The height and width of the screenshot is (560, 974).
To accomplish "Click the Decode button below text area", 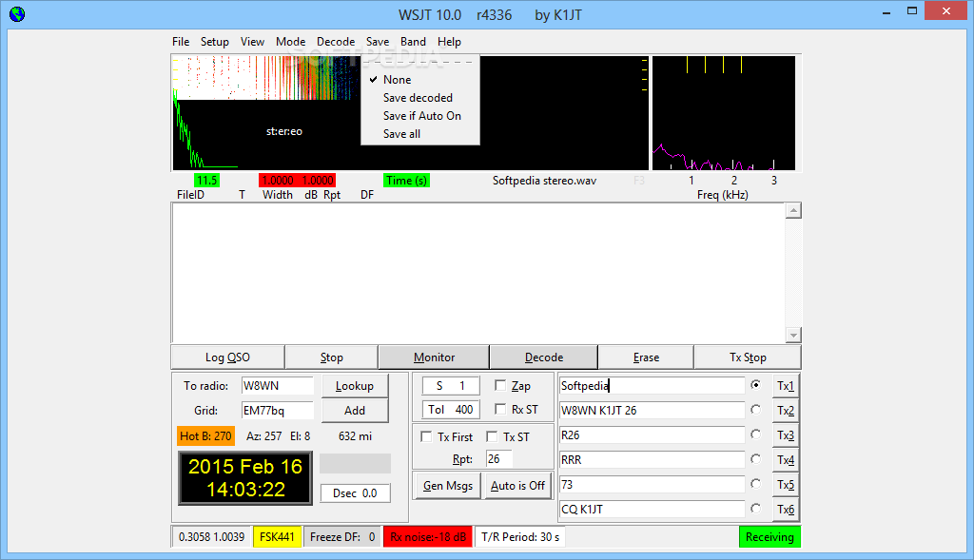I will (543, 357).
